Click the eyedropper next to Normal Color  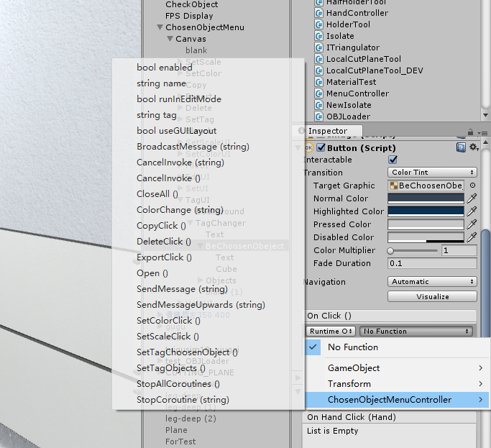click(472, 198)
